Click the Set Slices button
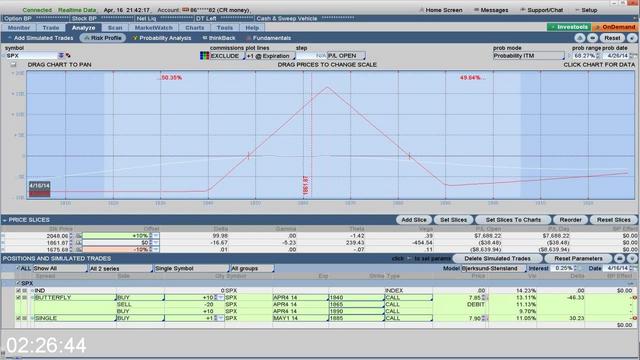Screen dimensions: 640x360 [453, 220]
